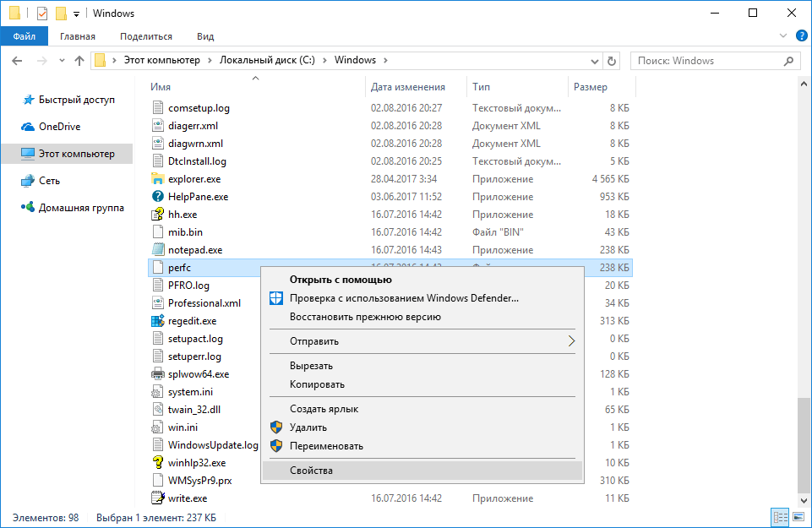Viewport: 812px width, 528px height.
Task: Click the UAC shield icon next to Переименовать
Action: [x=276, y=446]
